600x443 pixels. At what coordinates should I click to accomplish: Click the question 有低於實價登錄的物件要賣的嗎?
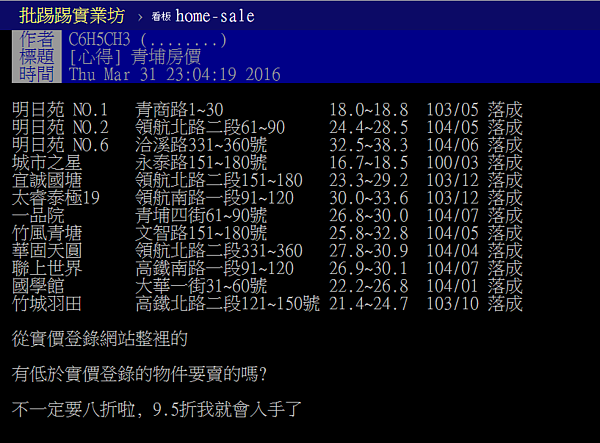coord(139,374)
